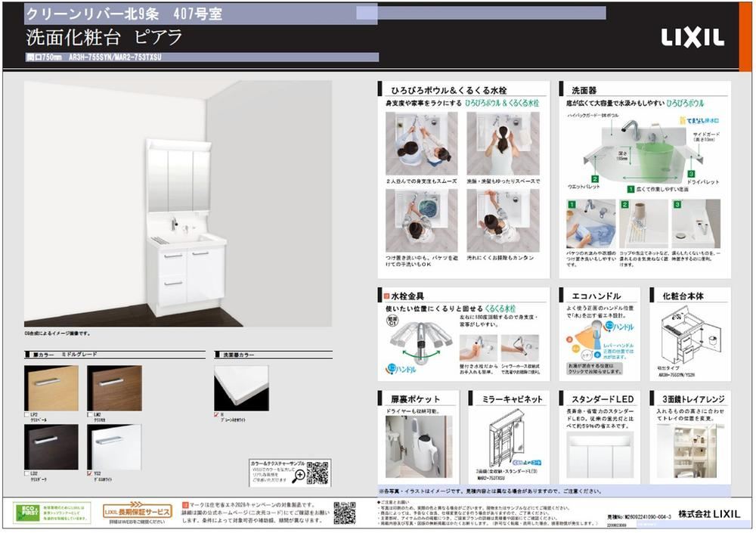
Task: Click the 洗面器 section heading
Action: click(584, 90)
